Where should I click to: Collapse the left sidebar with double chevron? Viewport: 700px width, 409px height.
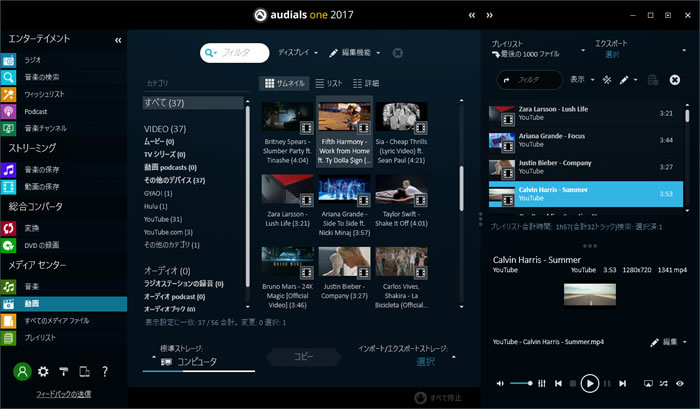(x=118, y=41)
